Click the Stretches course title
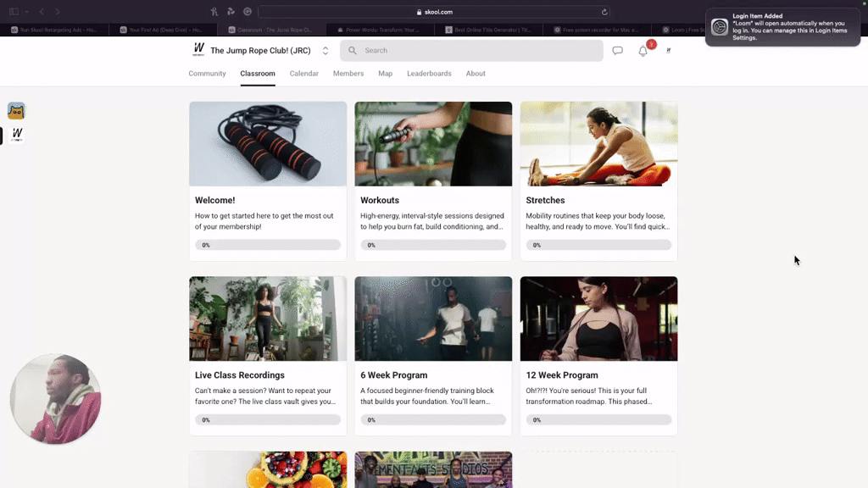The height and width of the screenshot is (488, 868). [x=545, y=200]
